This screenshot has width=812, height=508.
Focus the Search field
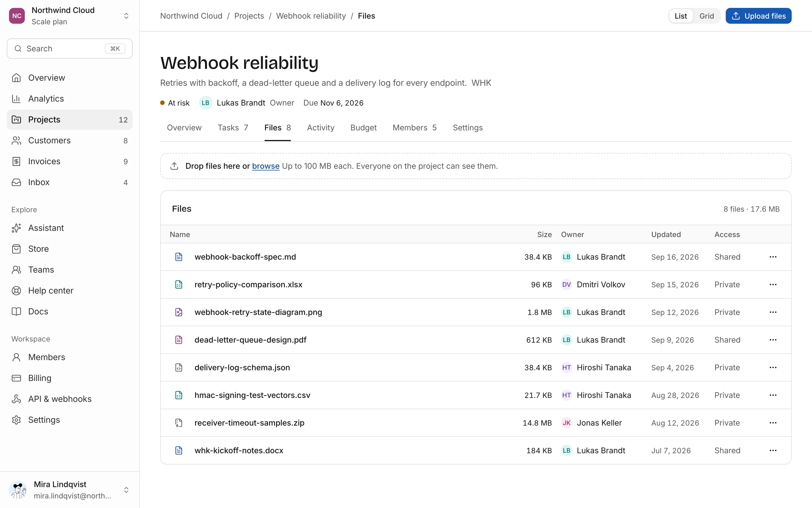pyautogui.click(x=69, y=48)
